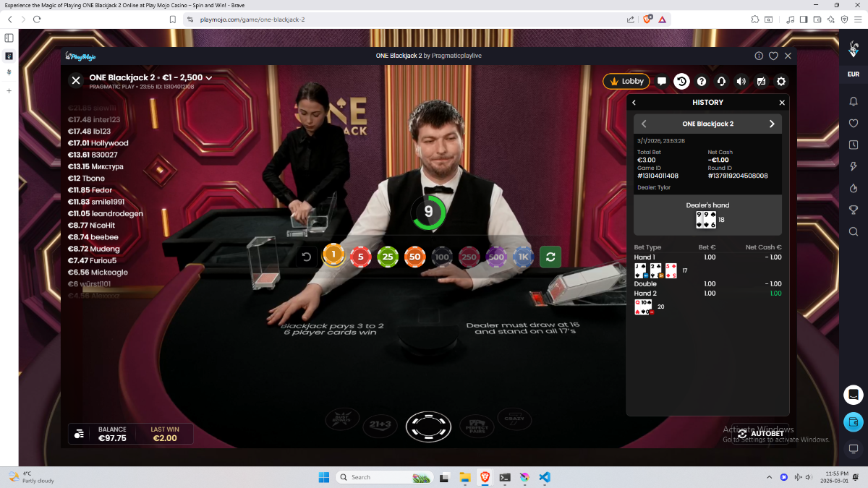The image size is (868, 488).
Task: Go to next history entry with the right chevron
Action: click(x=771, y=124)
